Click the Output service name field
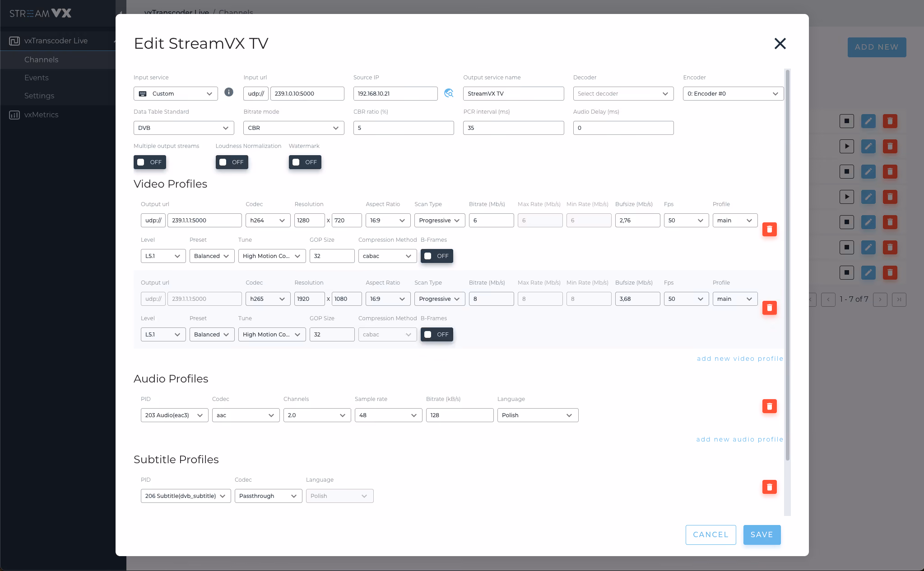This screenshot has width=924, height=571. point(514,93)
